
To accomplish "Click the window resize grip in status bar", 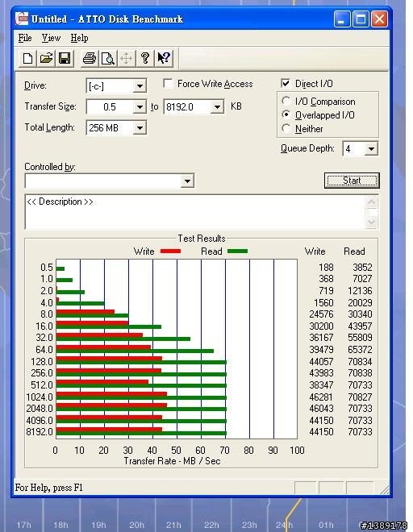I will (x=385, y=489).
